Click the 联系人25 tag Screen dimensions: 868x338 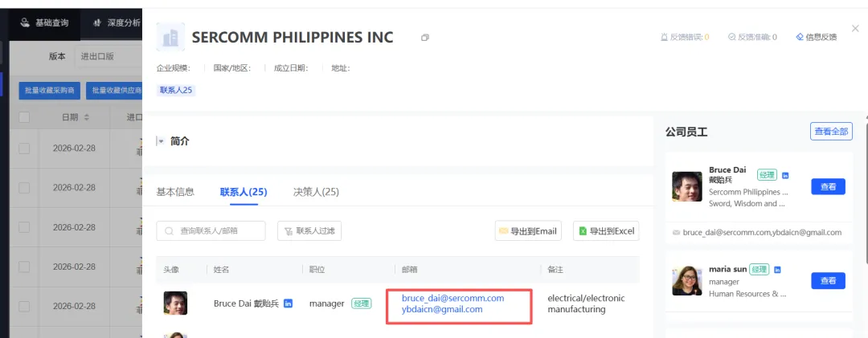[176, 90]
